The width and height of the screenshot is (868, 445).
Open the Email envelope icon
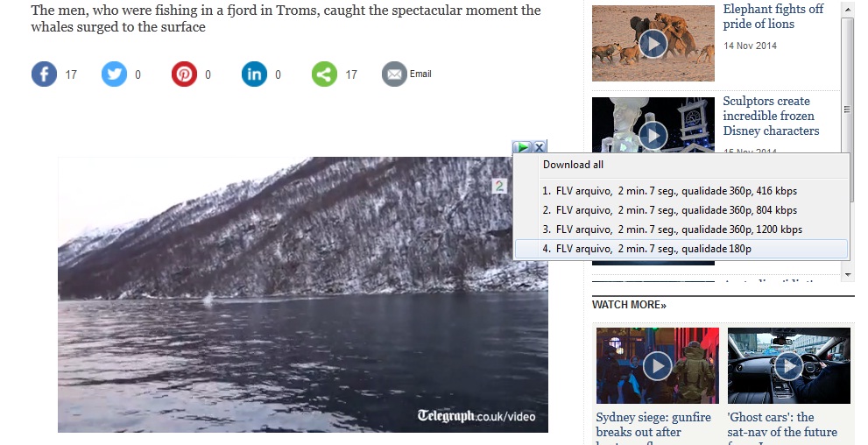pyautogui.click(x=394, y=74)
